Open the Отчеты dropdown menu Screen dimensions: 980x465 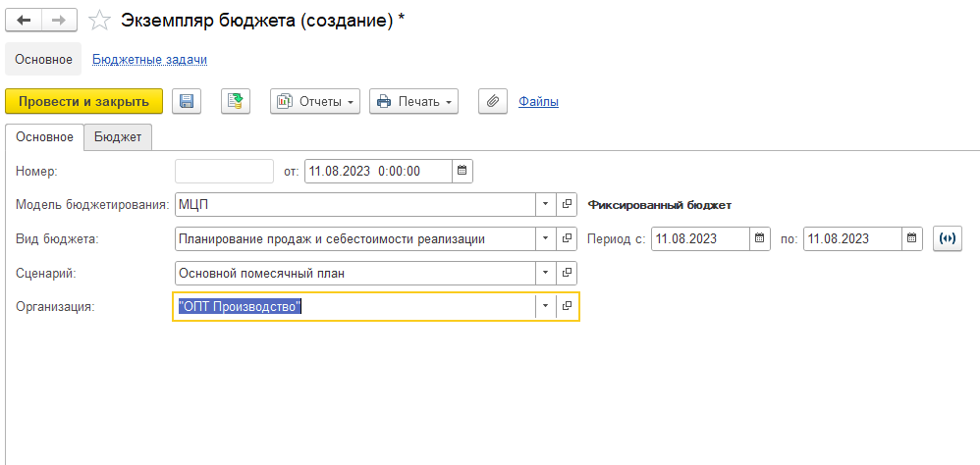pyautogui.click(x=315, y=101)
